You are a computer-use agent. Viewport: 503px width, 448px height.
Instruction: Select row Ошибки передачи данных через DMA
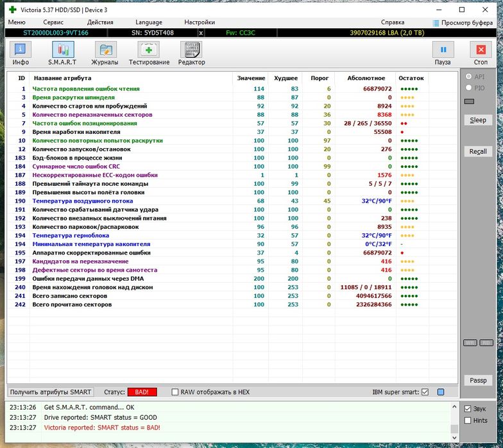pos(232,278)
